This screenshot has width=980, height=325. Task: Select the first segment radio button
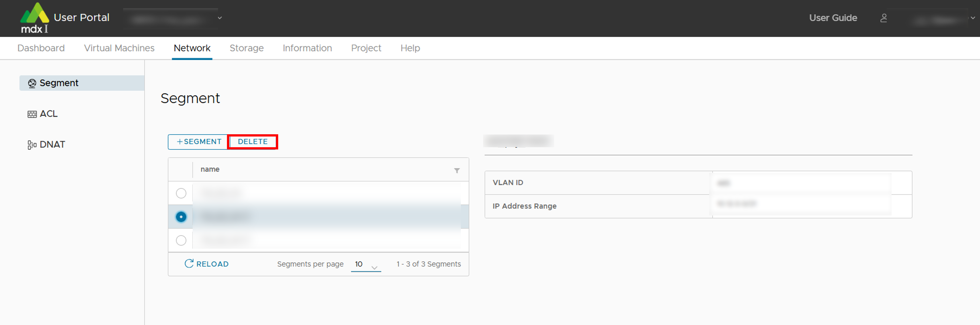click(x=181, y=193)
